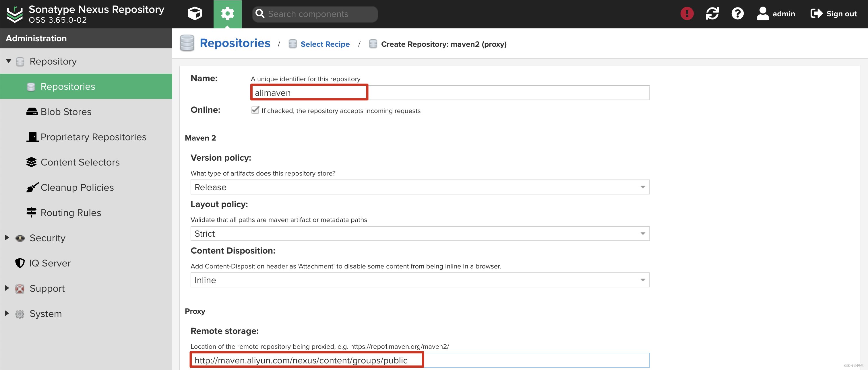Image resolution: width=868 pixels, height=370 pixels.
Task: Click the Security hat icon
Action: (x=20, y=238)
